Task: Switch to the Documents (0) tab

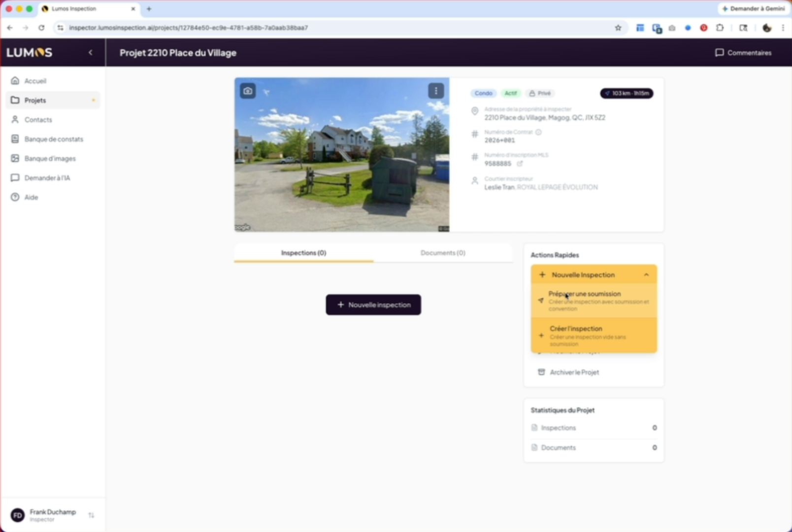Action: (442, 253)
